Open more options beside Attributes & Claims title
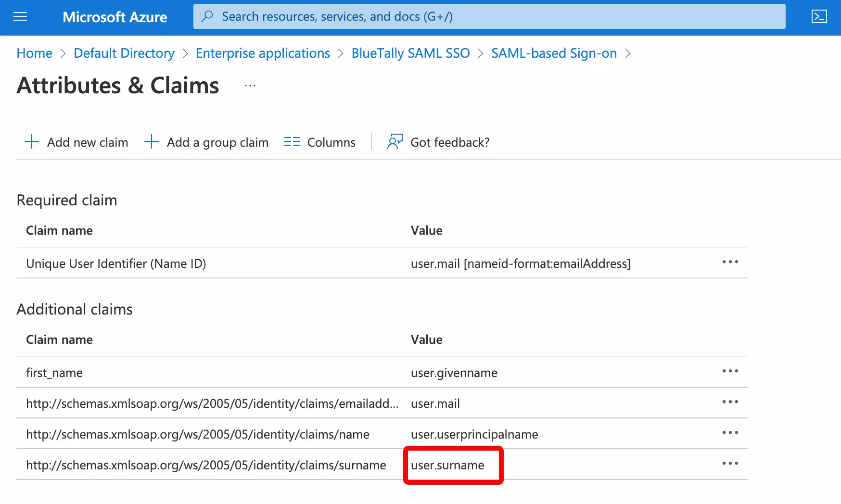This screenshot has width=841, height=504. (250, 86)
